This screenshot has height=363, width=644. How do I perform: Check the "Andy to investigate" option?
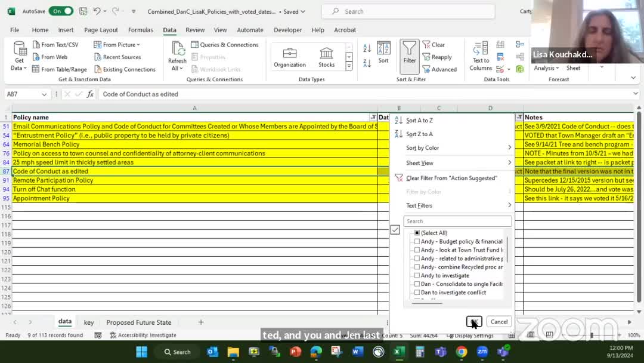[417, 275]
